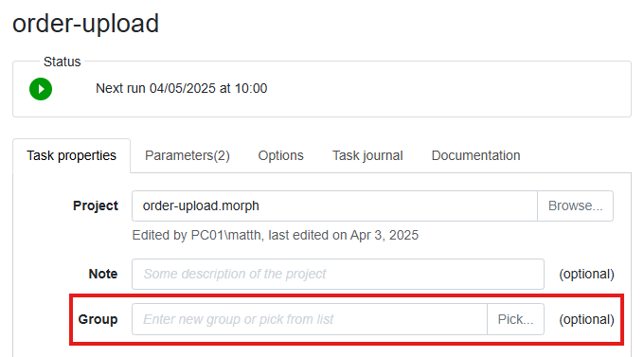Go to the Options tab

pos(280,155)
